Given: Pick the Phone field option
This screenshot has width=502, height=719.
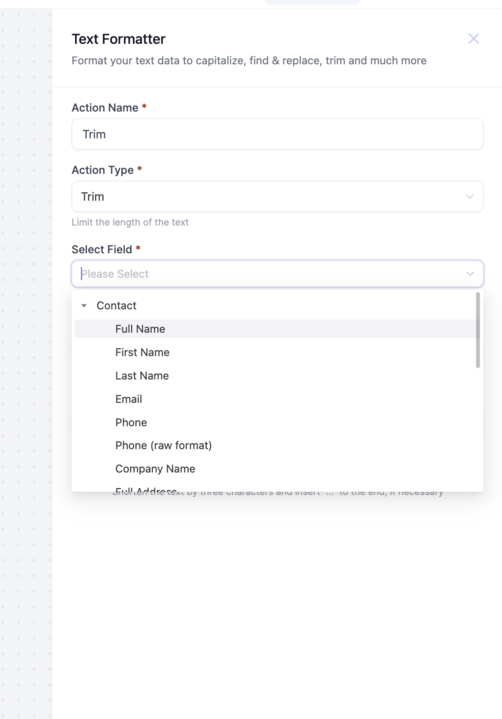Looking at the screenshot, I should coord(275,422).
